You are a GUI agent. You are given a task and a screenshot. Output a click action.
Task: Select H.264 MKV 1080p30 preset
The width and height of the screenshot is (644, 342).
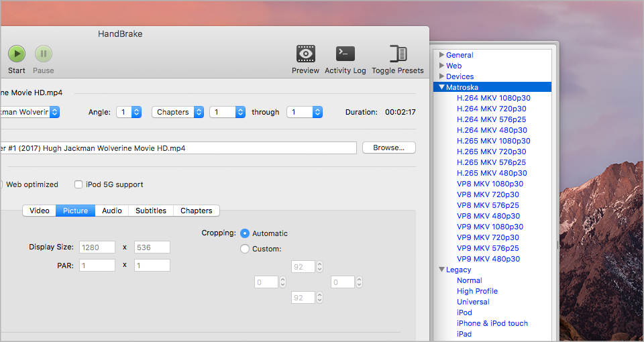(x=494, y=98)
